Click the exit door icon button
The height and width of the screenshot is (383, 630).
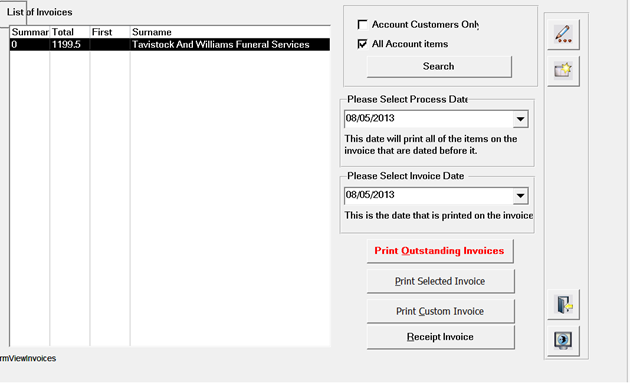pyautogui.click(x=563, y=304)
